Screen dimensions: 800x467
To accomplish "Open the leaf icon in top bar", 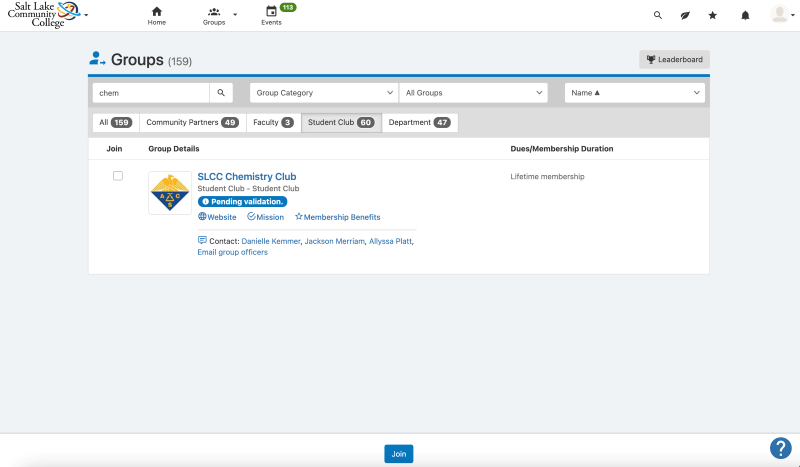I will [x=685, y=15].
